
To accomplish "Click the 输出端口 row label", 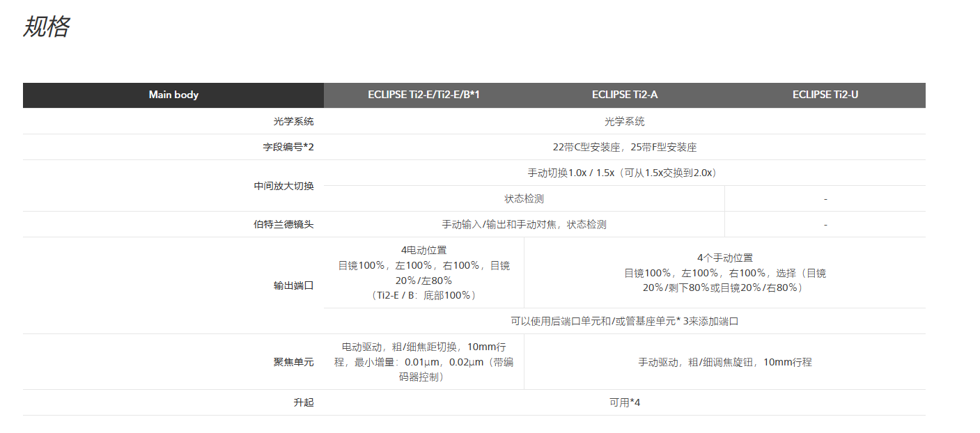I will tap(293, 285).
